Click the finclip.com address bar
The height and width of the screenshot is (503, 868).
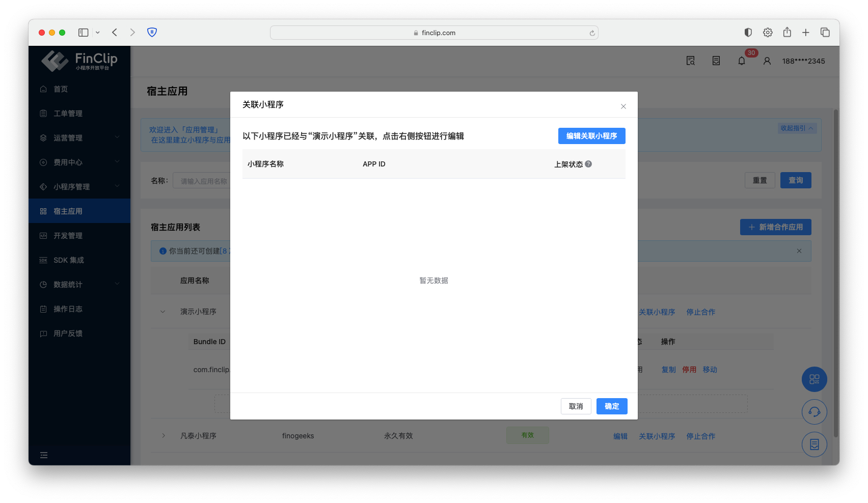[x=434, y=33]
